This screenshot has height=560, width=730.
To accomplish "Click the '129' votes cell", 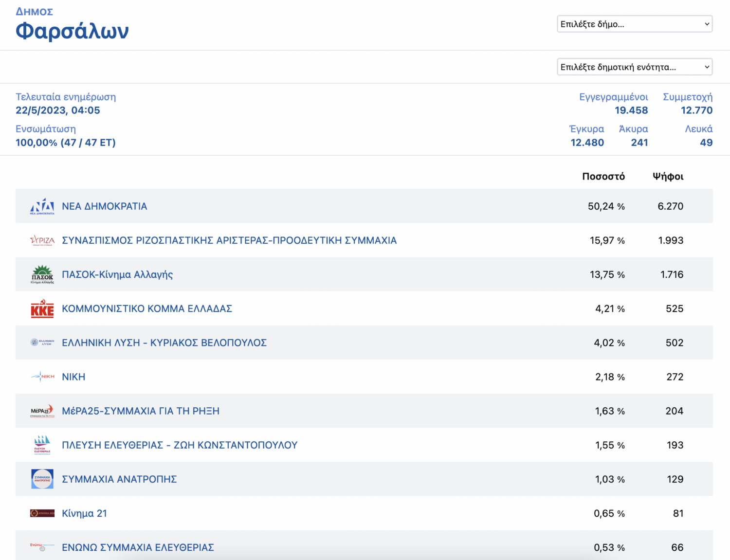I will pos(675,479).
